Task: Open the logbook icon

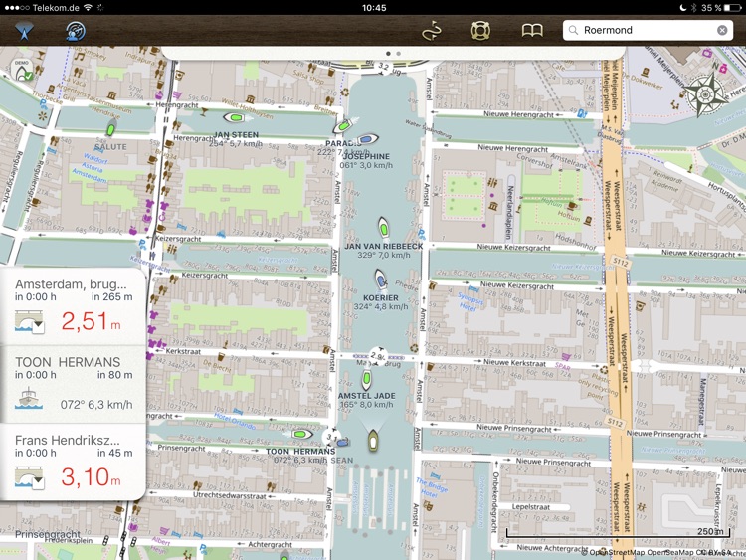Action: click(x=532, y=31)
